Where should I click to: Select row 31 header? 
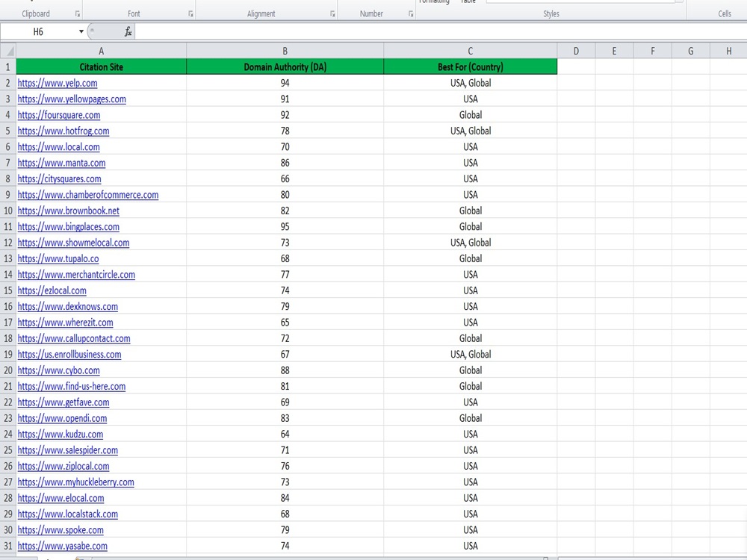[7, 546]
